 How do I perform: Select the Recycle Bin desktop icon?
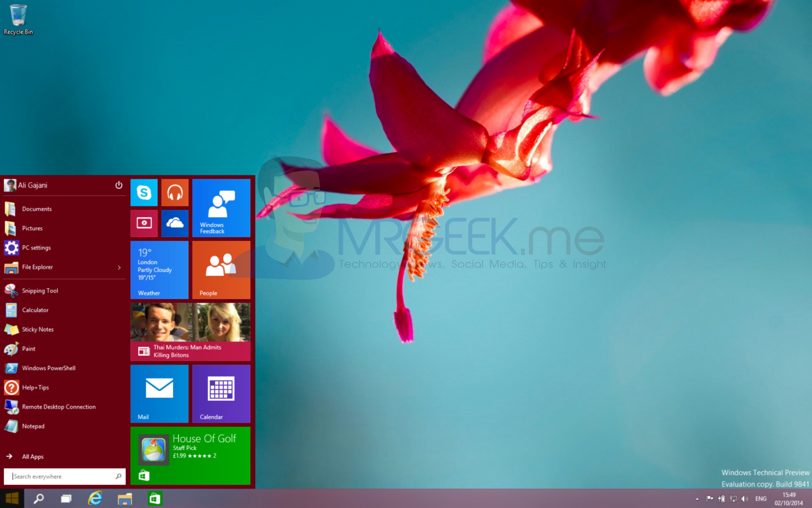pyautogui.click(x=18, y=19)
